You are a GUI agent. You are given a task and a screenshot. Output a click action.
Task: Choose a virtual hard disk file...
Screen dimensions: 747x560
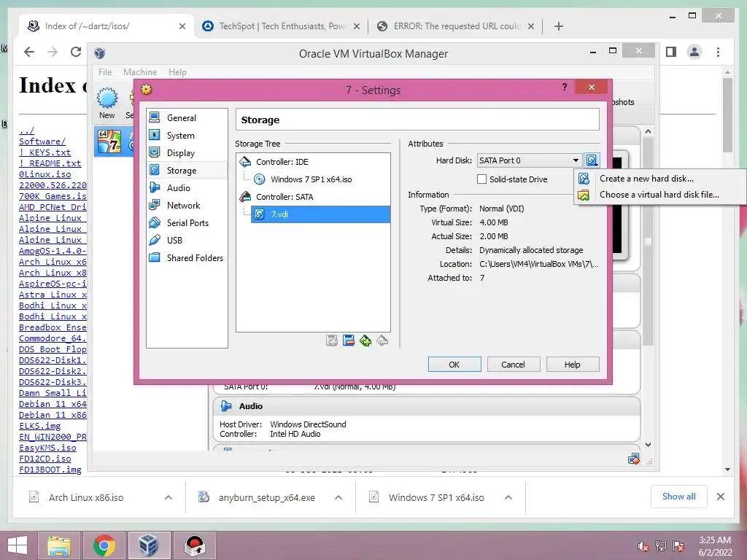[x=659, y=195]
